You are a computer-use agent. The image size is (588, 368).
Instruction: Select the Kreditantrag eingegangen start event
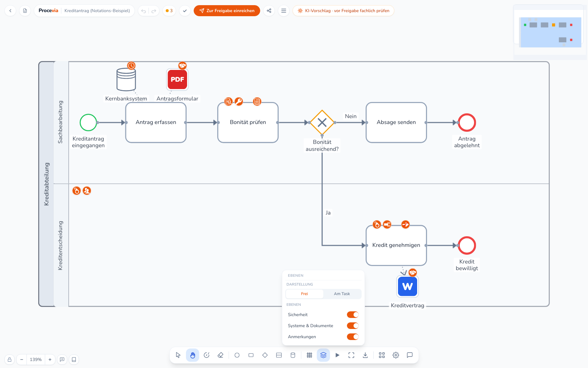(88, 123)
